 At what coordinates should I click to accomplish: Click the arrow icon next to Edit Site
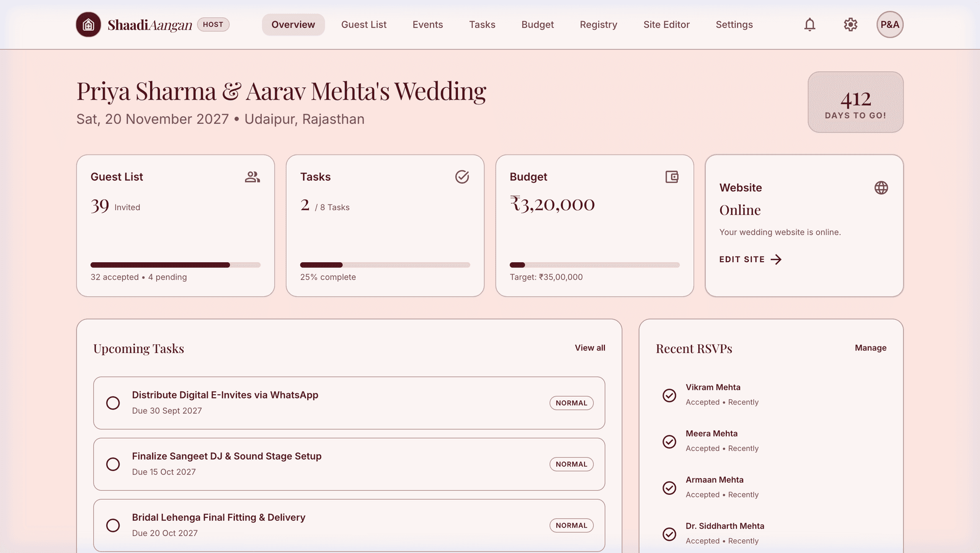tap(776, 260)
